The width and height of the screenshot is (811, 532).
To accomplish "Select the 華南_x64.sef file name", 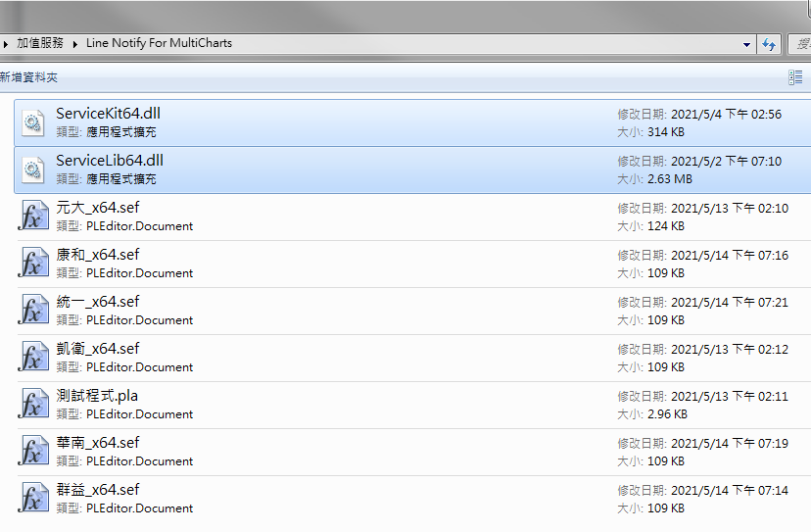I will 98,443.
